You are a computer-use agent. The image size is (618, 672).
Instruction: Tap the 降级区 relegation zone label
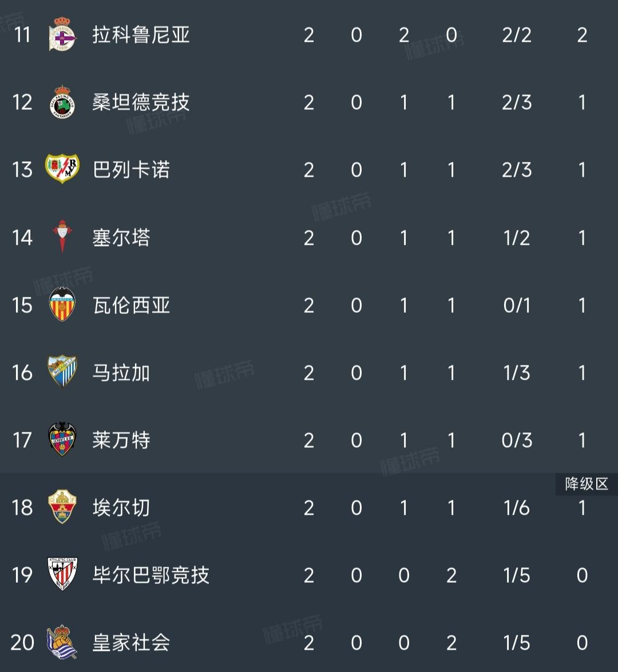(587, 484)
